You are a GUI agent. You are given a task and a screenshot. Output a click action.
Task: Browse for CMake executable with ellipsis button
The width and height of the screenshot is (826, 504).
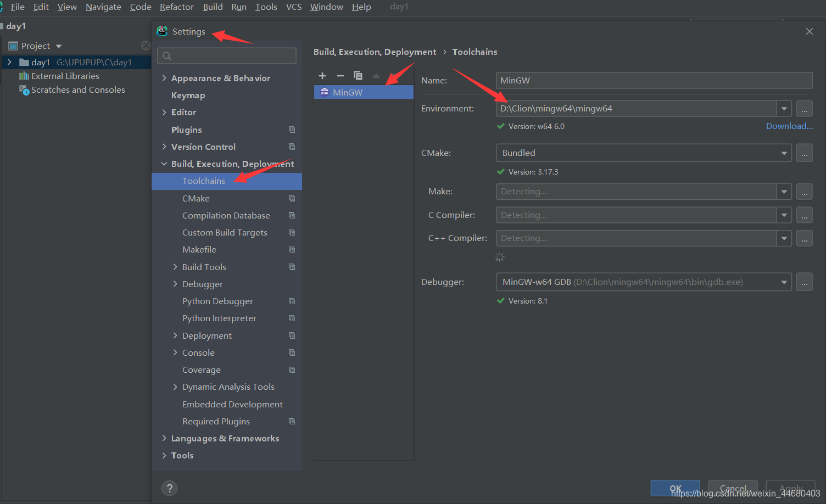click(x=805, y=153)
